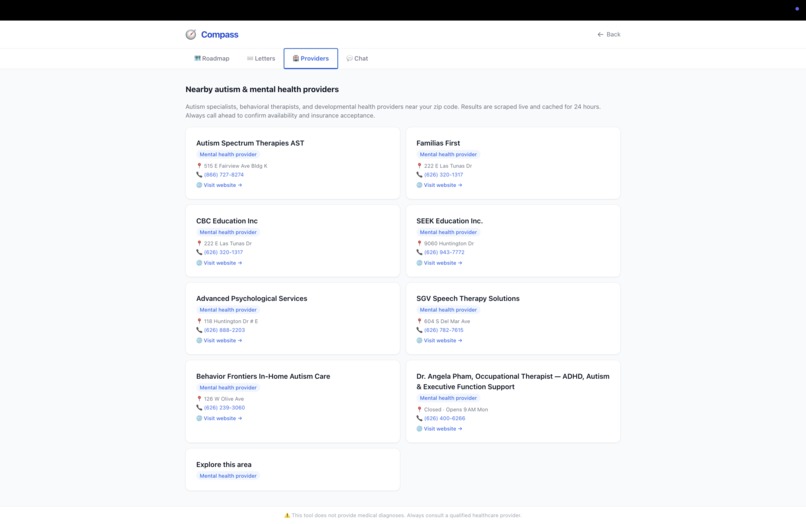Click the globe icon under Autism Spectrum Therapies
Viewport: 806px width, 524px height.
(x=199, y=185)
